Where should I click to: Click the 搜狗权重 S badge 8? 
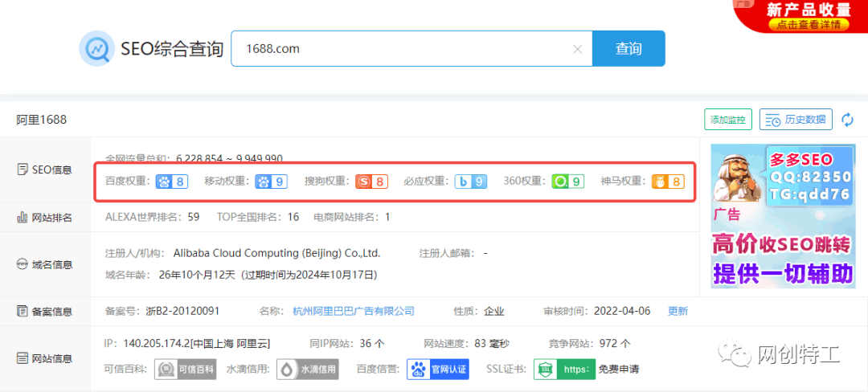371,182
